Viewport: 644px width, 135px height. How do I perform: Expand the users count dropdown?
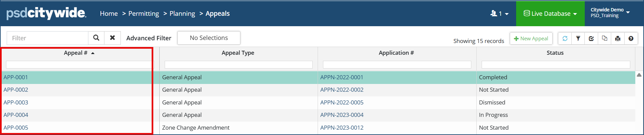pyautogui.click(x=499, y=13)
